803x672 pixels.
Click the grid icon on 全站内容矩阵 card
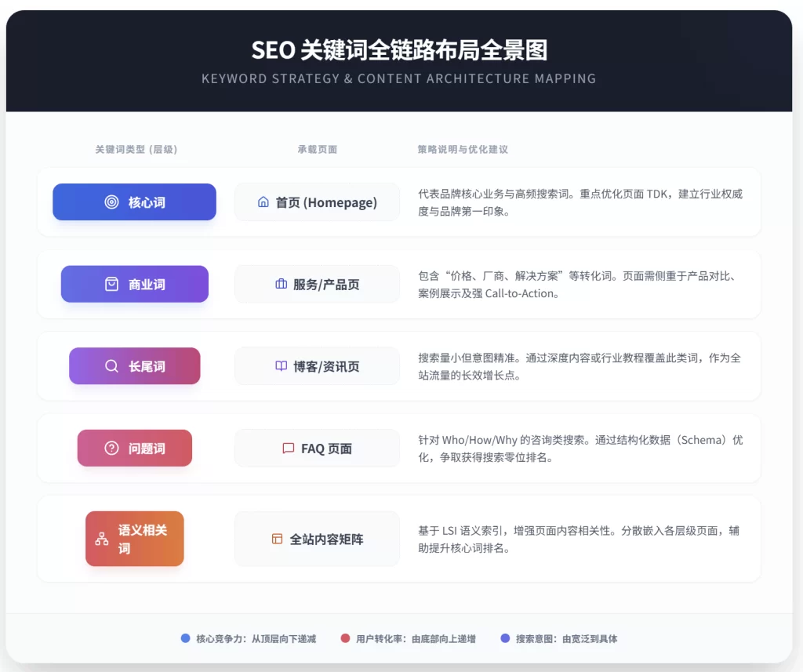pyautogui.click(x=276, y=538)
